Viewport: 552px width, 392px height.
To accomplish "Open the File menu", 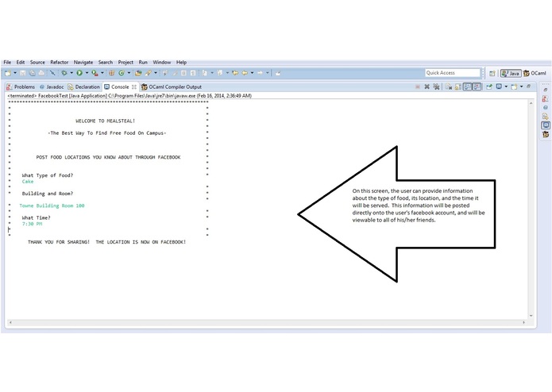I will pos(7,62).
